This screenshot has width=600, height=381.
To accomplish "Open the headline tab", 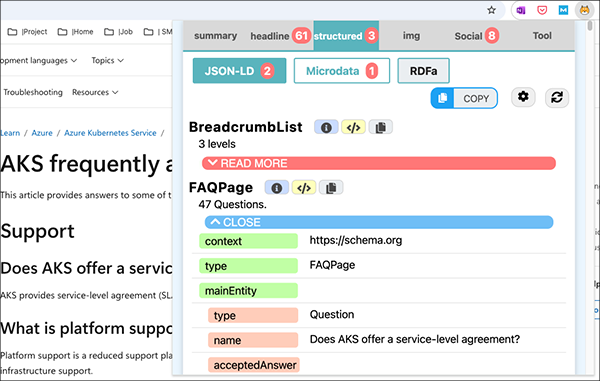I will 280,36.
